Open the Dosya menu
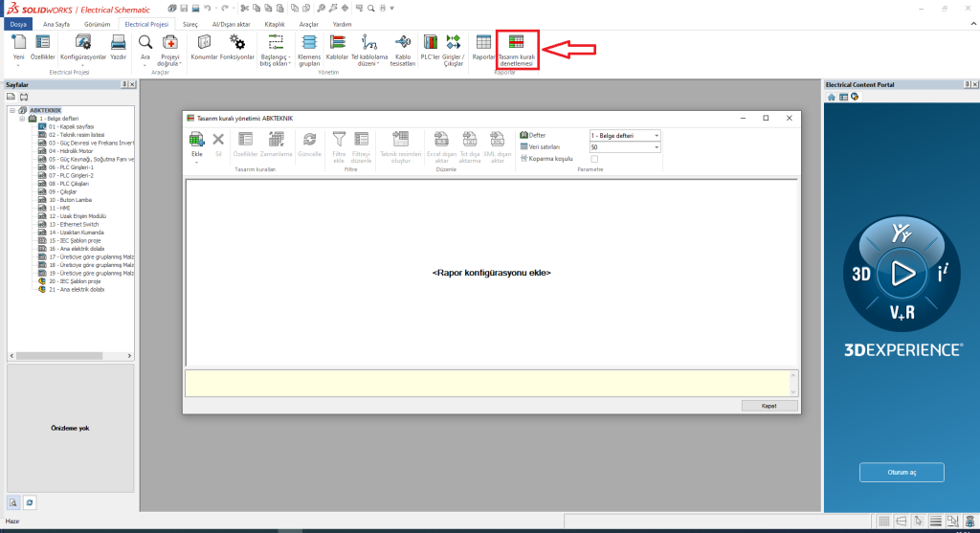This screenshot has height=533, width=980. click(x=18, y=24)
